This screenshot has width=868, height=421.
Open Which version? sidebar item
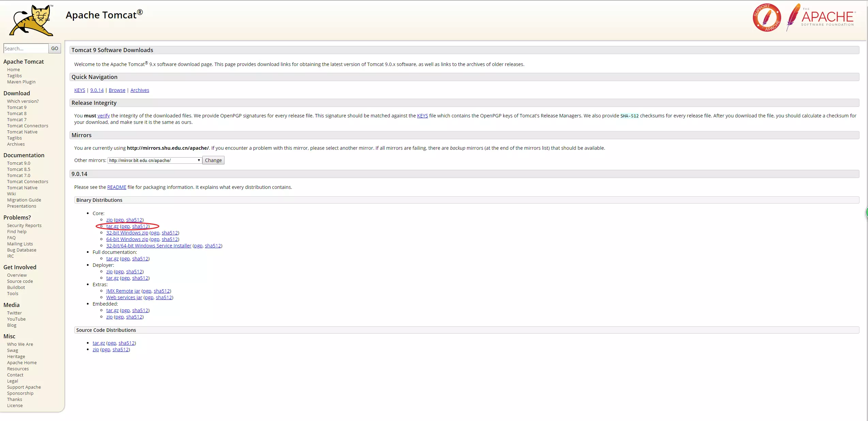tap(23, 101)
